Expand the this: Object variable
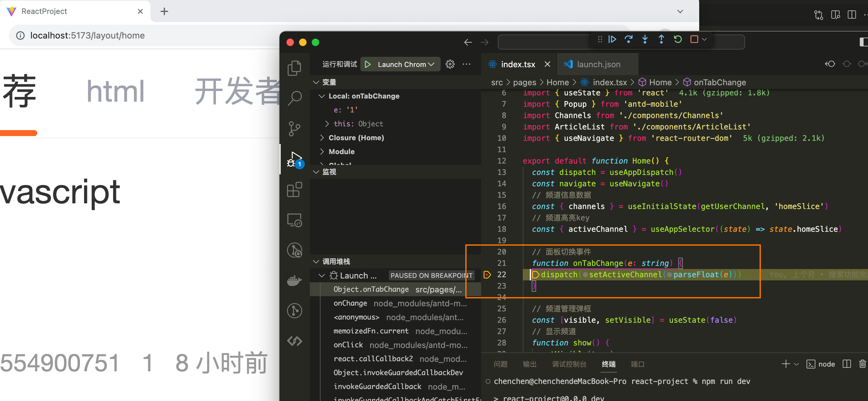This screenshot has height=401, width=868. pyautogui.click(x=327, y=124)
